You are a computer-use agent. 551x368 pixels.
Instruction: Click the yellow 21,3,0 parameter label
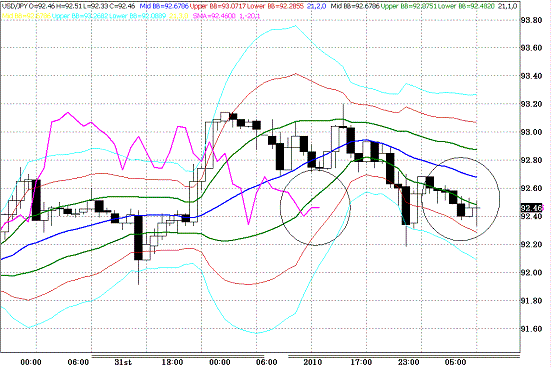pyautogui.click(x=179, y=15)
